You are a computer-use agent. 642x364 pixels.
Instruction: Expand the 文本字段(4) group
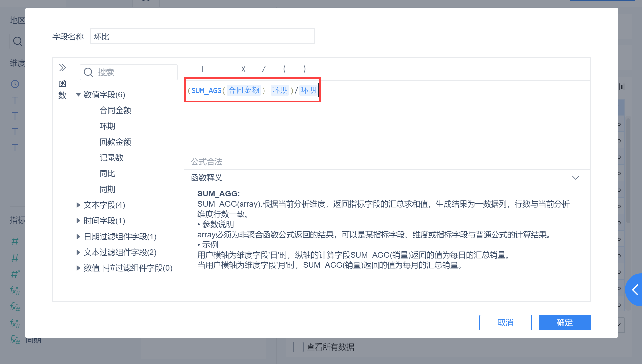click(x=78, y=205)
